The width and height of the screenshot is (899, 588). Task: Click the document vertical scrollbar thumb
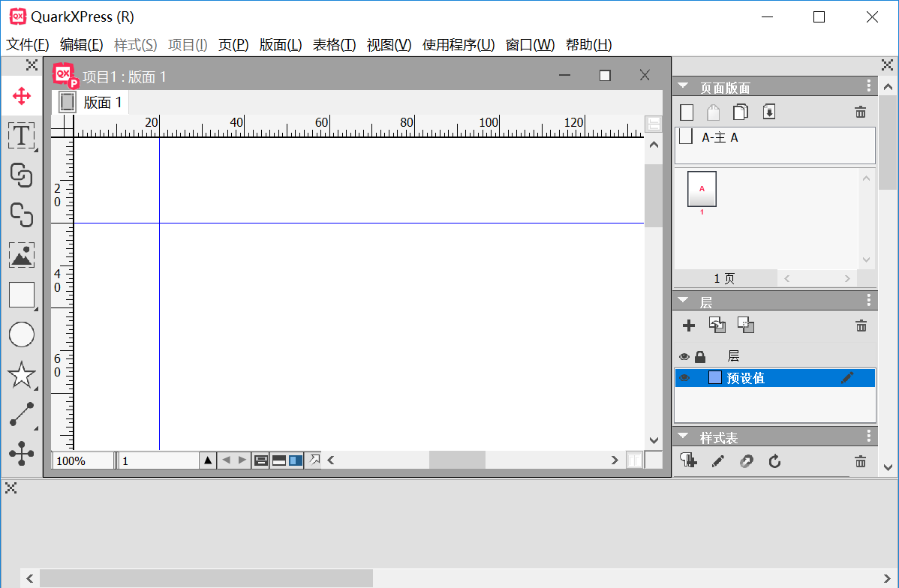click(653, 196)
